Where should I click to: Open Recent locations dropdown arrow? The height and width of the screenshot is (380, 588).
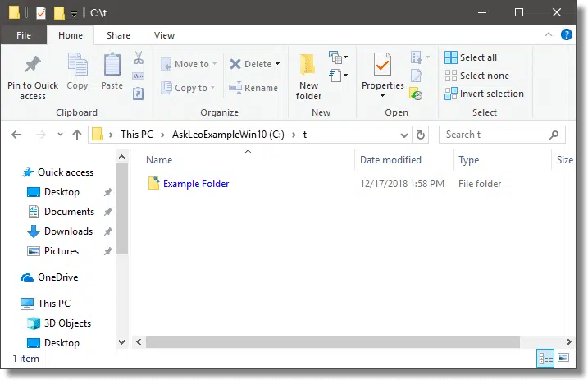click(60, 135)
